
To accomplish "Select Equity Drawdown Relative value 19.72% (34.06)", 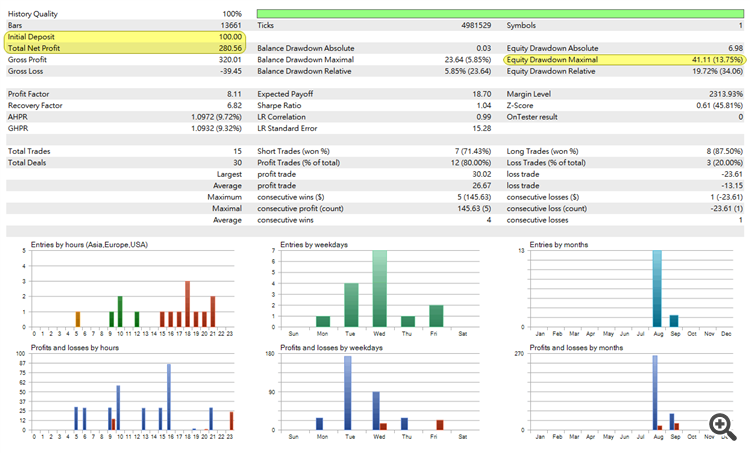I will 718,71.
